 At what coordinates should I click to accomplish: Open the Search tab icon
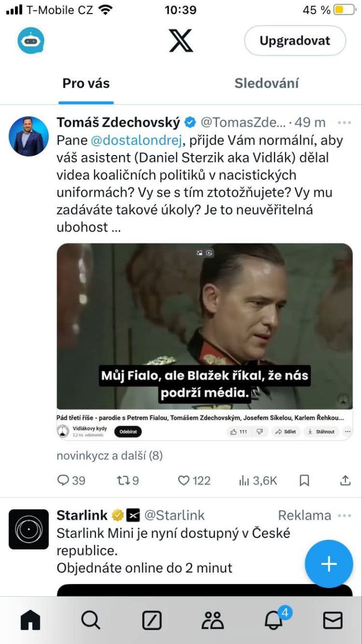pos(90,620)
